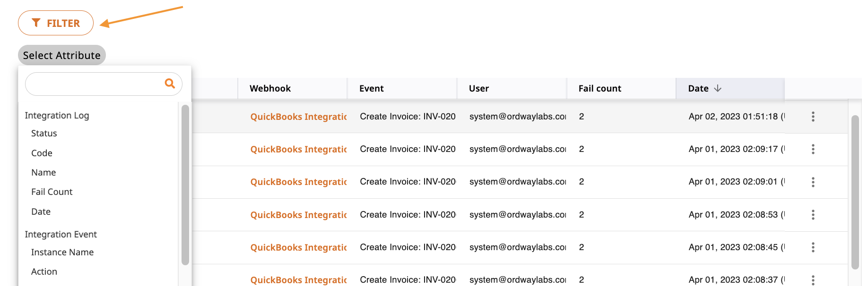Click the FILTER button
Viewport: 868px width, 286px height.
tap(56, 23)
